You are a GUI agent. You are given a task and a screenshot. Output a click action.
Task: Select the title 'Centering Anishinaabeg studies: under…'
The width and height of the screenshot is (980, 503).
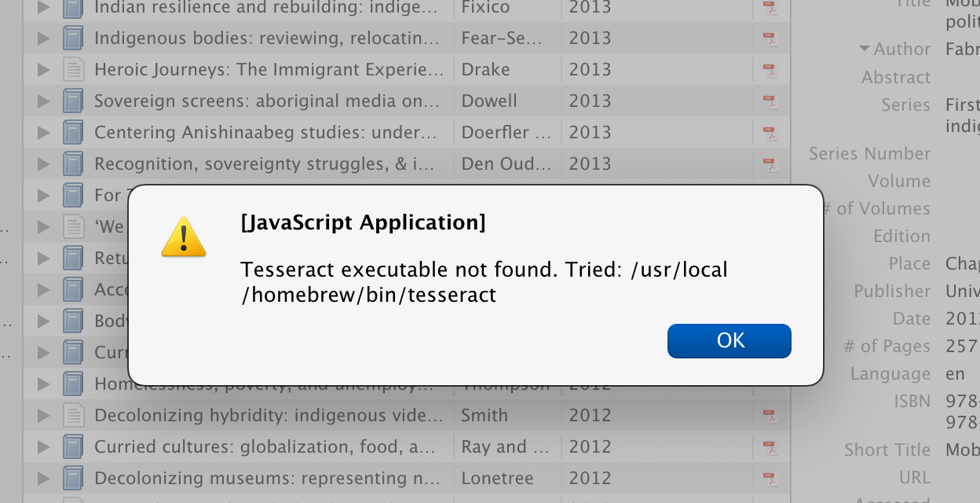point(265,132)
